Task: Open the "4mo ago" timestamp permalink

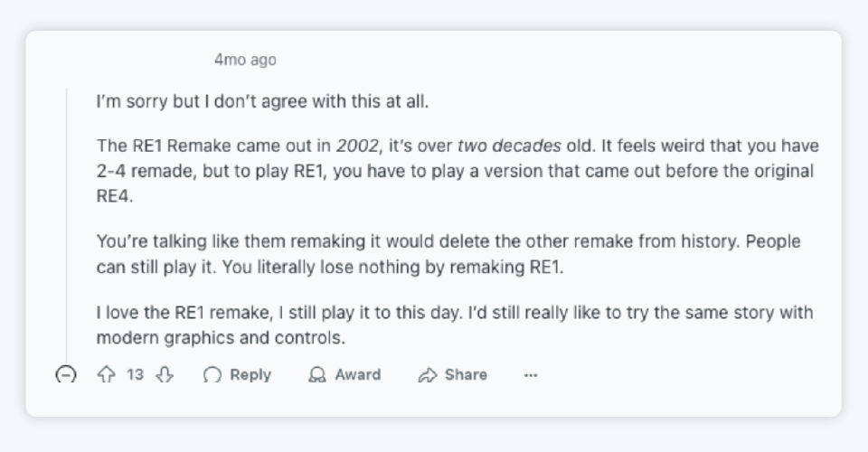Action: 245,60
